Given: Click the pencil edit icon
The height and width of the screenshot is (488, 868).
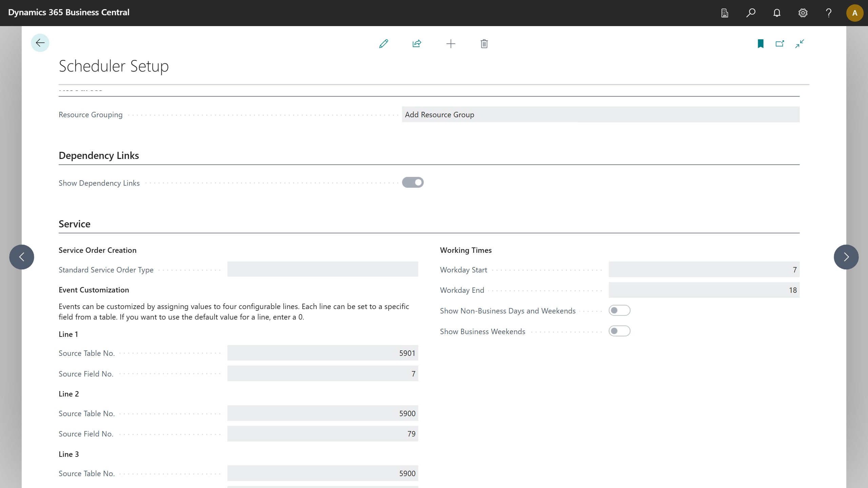Looking at the screenshot, I should pyautogui.click(x=383, y=44).
